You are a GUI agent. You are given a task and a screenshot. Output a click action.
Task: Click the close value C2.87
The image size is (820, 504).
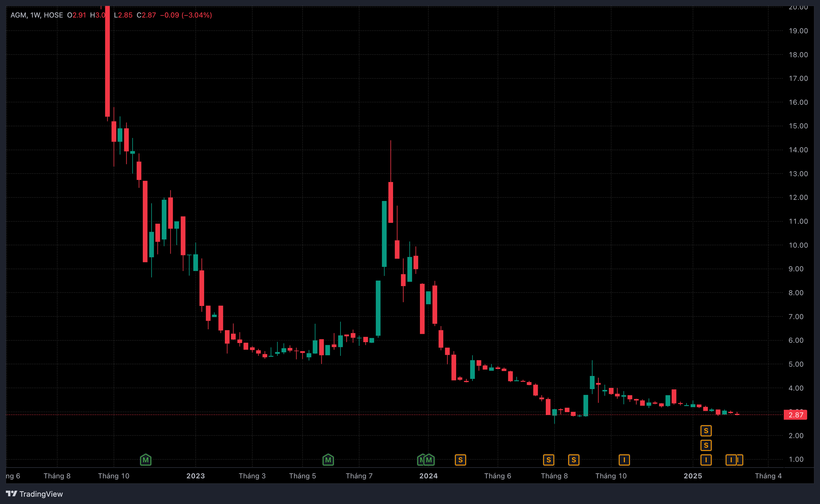tap(146, 15)
